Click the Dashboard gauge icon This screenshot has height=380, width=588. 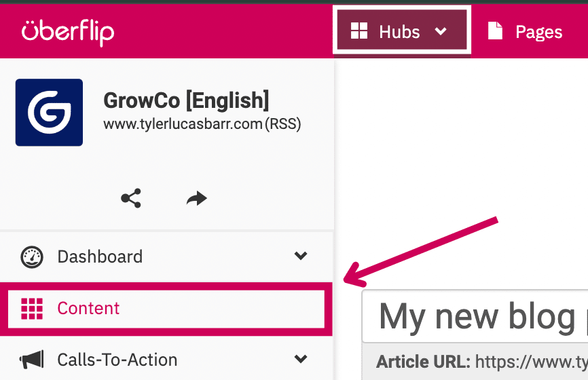tap(32, 257)
